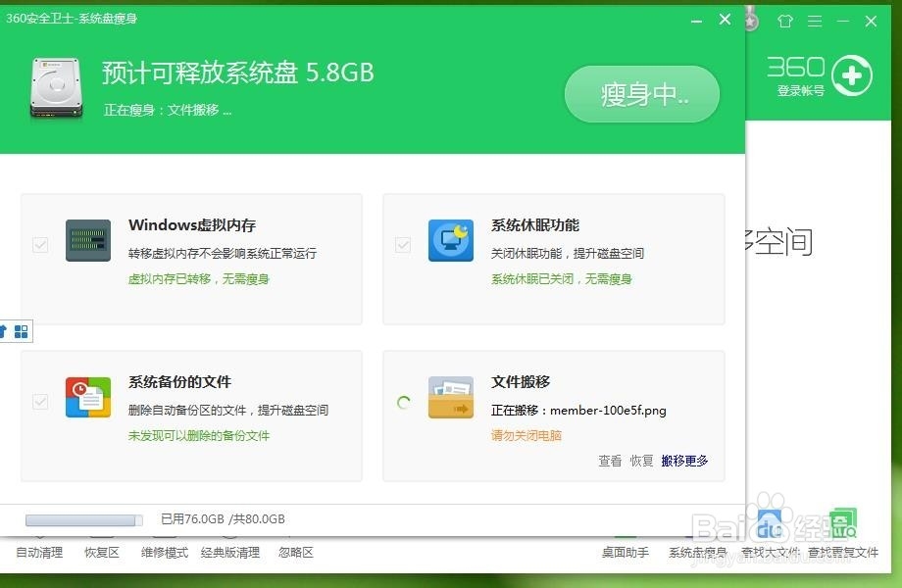Open the main window hamburger menu

pyautogui.click(x=815, y=22)
